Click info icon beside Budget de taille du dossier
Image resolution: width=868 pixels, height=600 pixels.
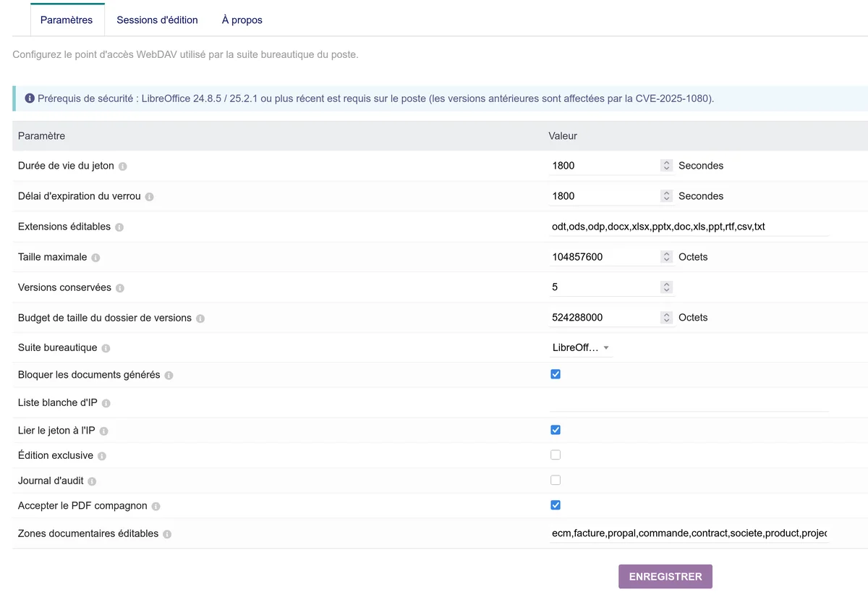[200, 318]
